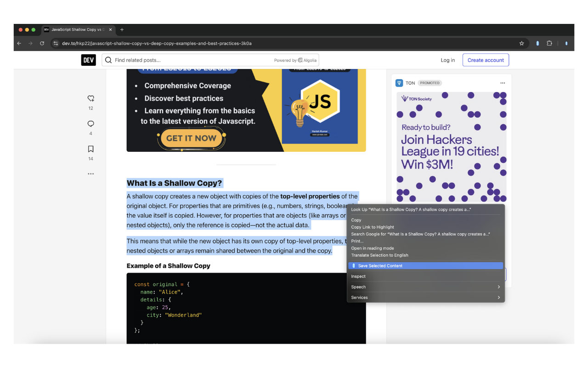Reload the page
The image size is (588, 368).
point(42,43)
